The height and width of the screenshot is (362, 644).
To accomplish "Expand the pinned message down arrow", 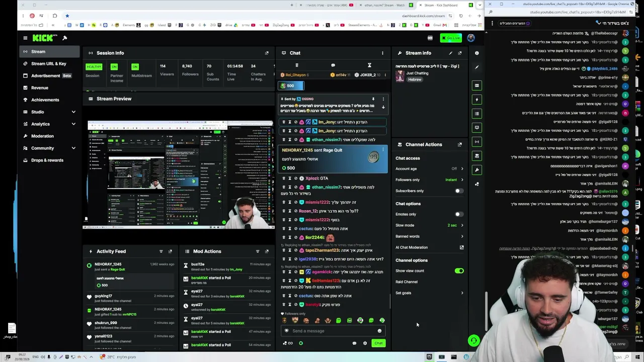I will tap(383, 107).
